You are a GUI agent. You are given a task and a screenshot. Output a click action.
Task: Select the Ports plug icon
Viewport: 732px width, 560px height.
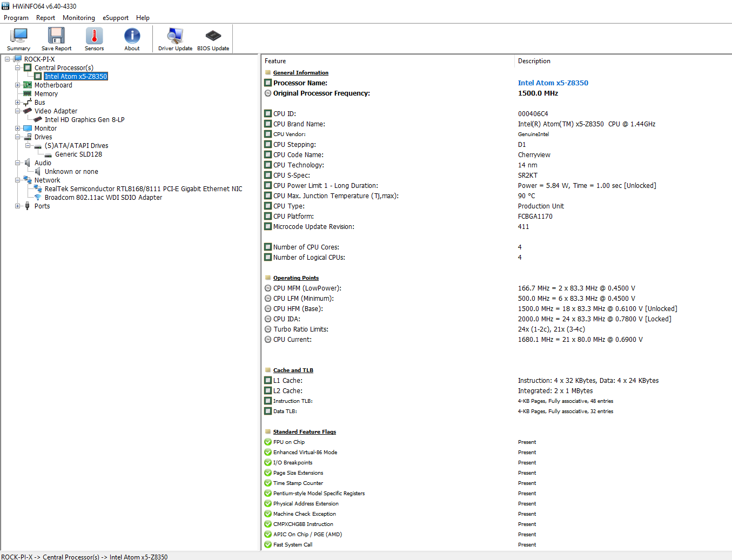coord(28,206)
